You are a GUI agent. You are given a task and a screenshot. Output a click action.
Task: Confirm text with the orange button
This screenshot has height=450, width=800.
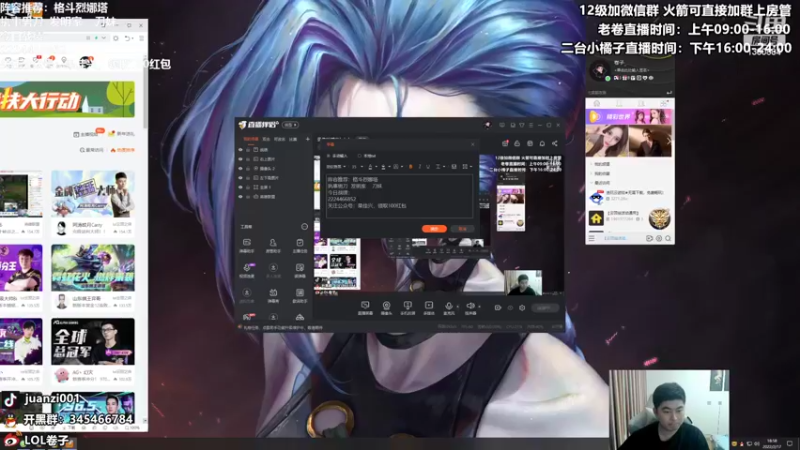[x=434, y=229]
